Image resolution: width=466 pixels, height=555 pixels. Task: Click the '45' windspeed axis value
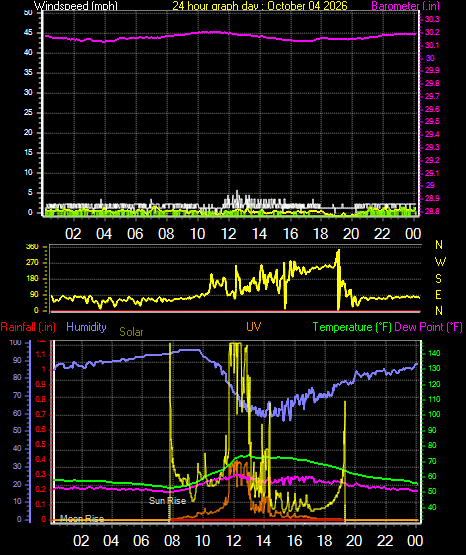pyautogui.click(x=28, y=33)
